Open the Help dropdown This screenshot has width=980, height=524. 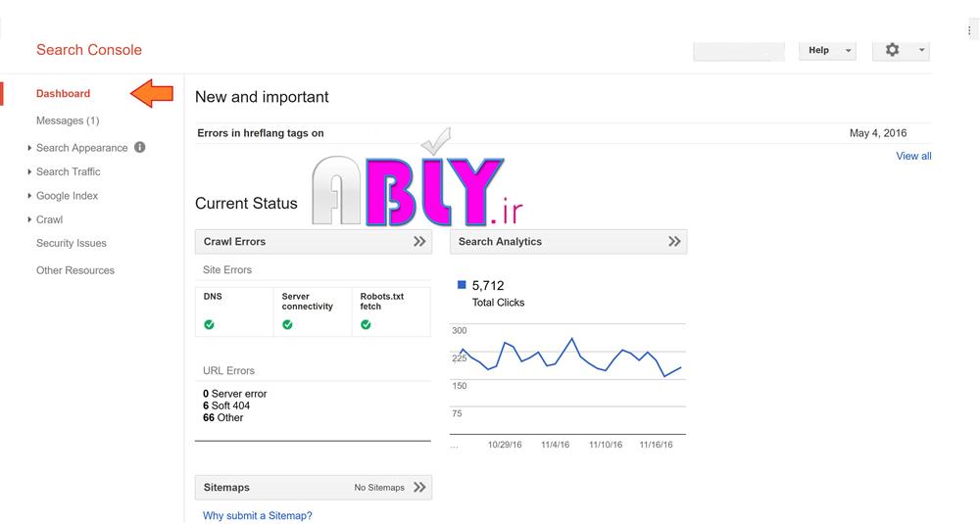tap(827, 51)
